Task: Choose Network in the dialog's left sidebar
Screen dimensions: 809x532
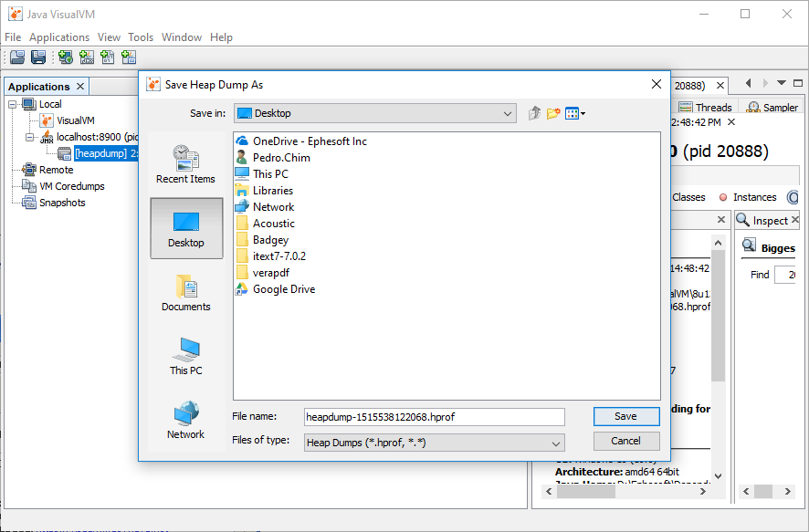Action: (185, 420)
